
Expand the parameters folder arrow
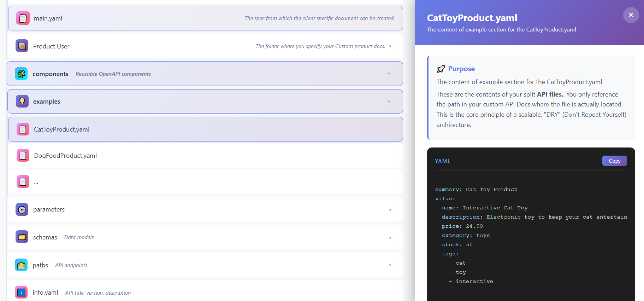390,210
